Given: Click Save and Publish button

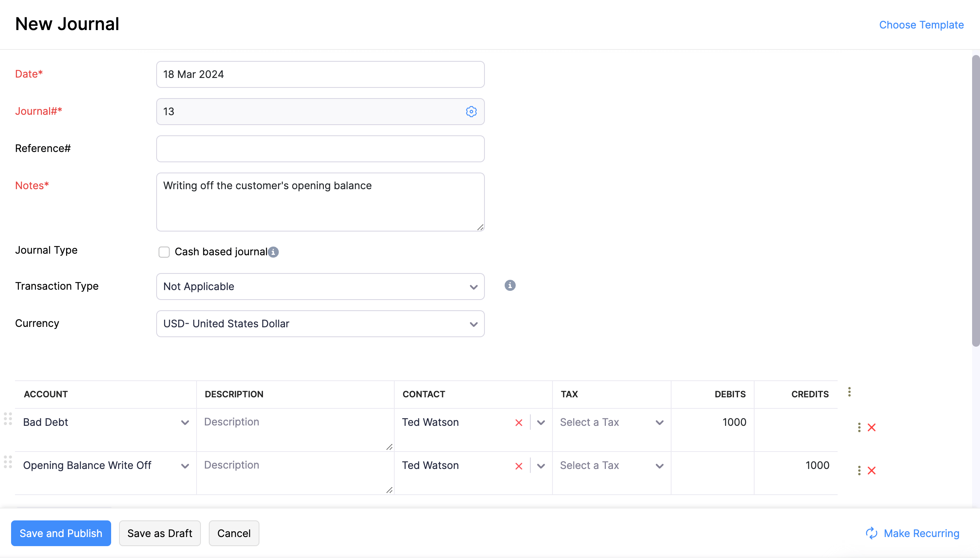Looking at the screenshot, I should click(60, 533).
